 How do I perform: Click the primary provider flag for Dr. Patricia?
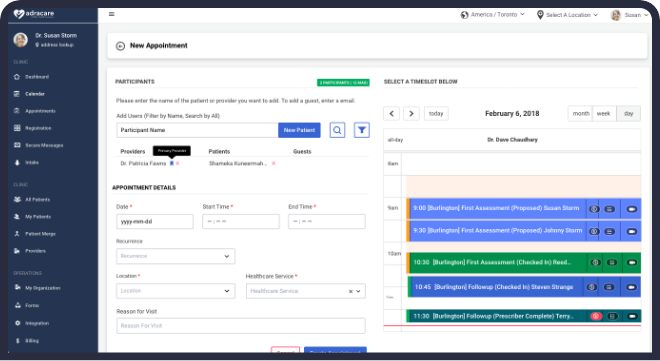[172, 163]
